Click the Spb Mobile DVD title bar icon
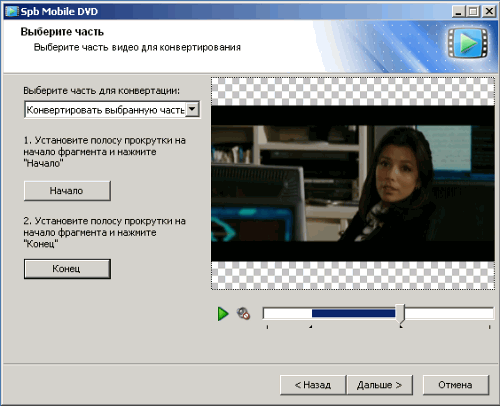The width and height of the screenshot is (500, 406). click(12, 11)
